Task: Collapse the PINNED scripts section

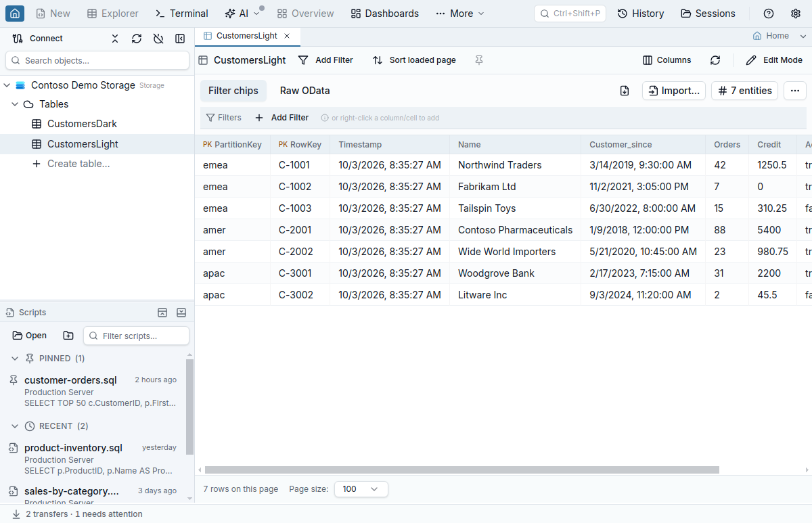Action: 15,359
